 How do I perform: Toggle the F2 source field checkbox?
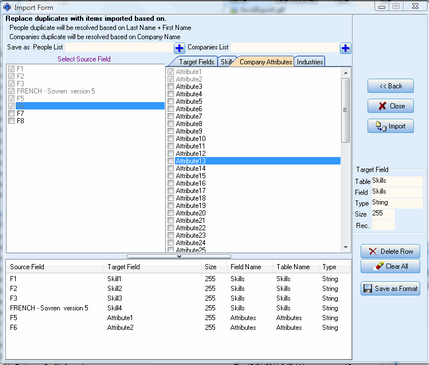(x=12, y=76)
